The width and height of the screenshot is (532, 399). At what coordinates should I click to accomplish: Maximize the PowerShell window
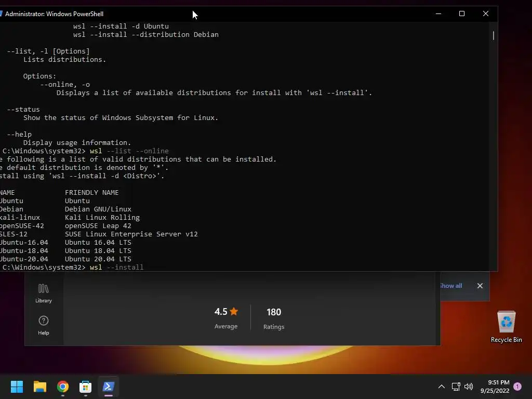pos(462,14)
